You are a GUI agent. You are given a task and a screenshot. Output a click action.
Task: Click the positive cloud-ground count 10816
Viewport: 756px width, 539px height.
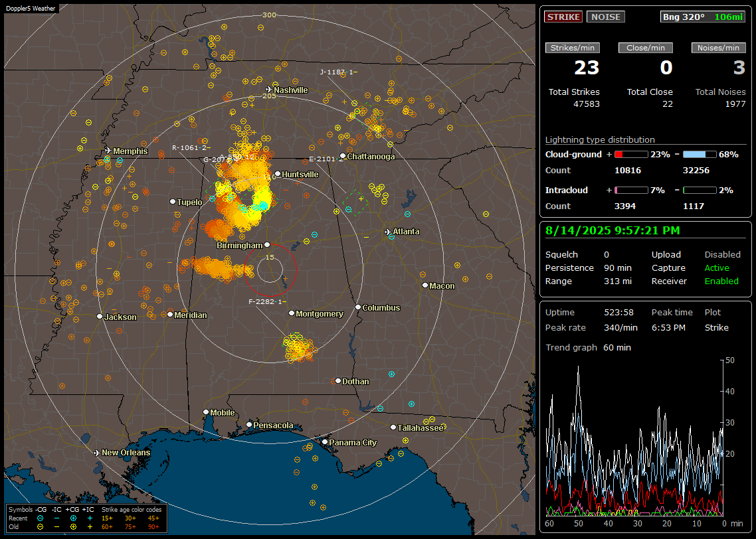point(628,171)
